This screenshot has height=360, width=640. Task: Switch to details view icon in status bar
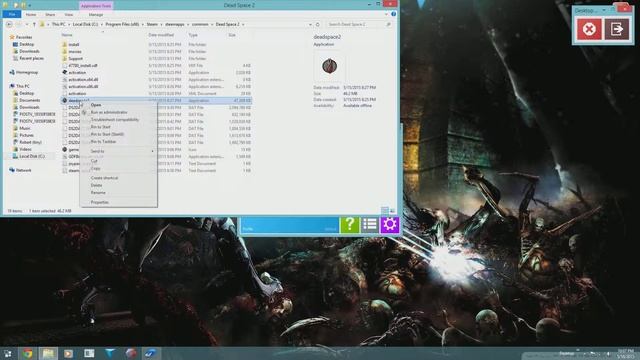pos(384,211)
